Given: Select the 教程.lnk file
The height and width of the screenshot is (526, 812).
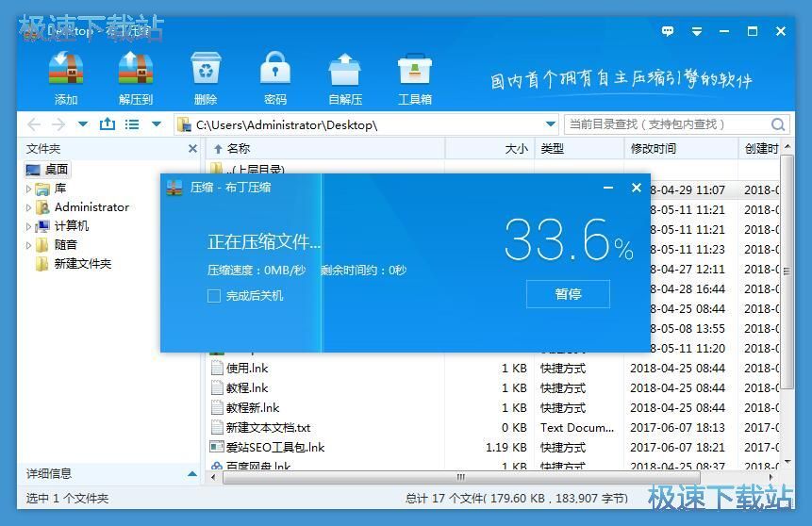Looking at the screenshot, I should (x=247, y=387).
